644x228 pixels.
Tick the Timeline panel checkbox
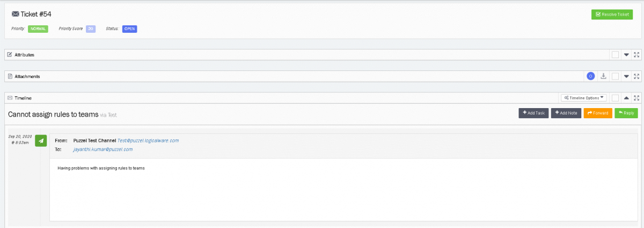tap(615, 98)
